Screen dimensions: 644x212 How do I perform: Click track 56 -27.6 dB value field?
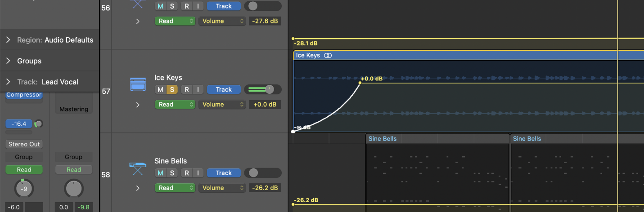point(265,21)
